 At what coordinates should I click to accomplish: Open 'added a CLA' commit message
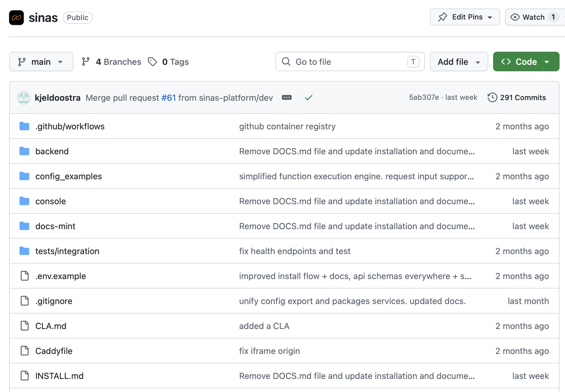[264, 326]
